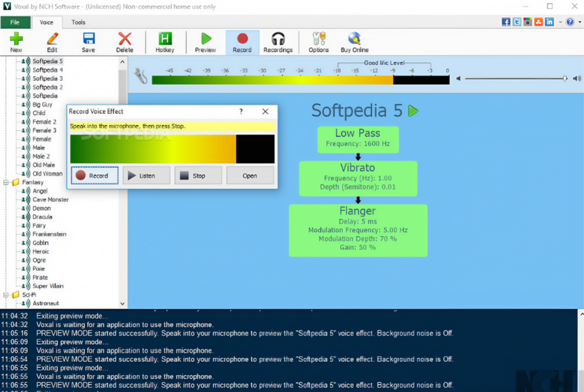Select the Angel voice
The width and height of the screenshot is (584, 392).
click(40, 191)
